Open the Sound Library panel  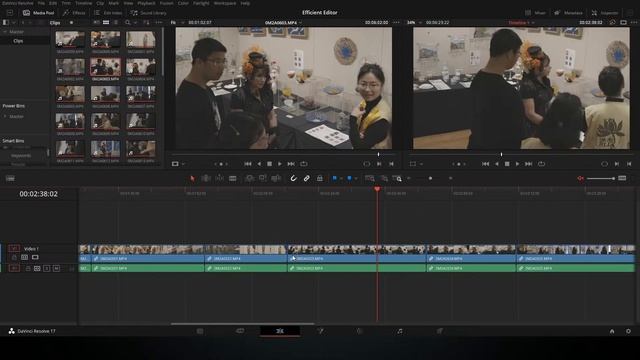[149, 13]
